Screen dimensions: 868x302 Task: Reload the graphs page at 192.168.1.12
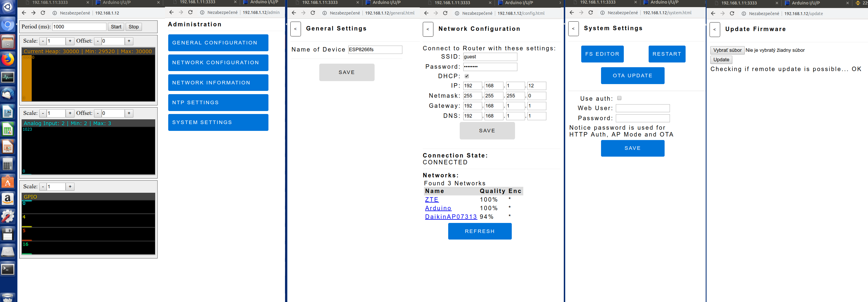(43, 13)
